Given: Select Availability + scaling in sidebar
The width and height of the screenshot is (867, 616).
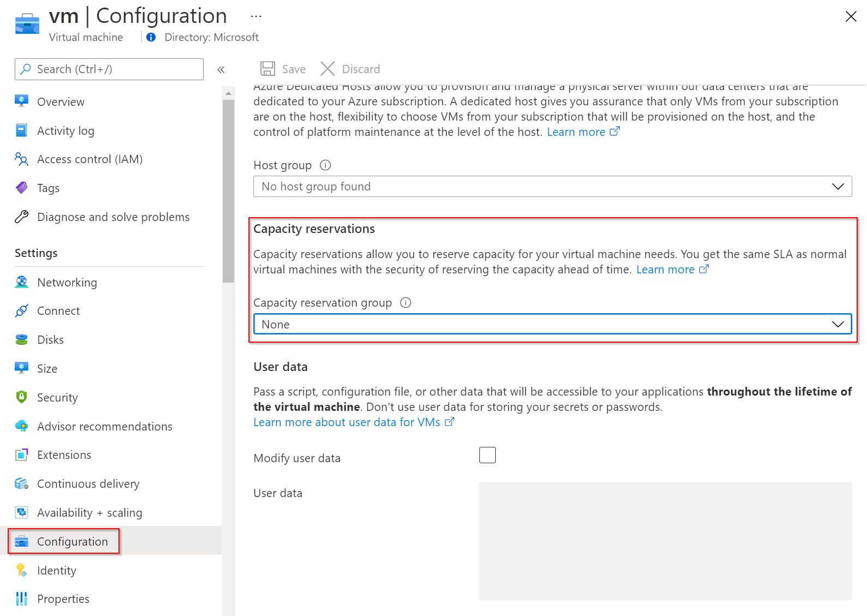Looking at the screenshot, I should (x=90, y=513).
